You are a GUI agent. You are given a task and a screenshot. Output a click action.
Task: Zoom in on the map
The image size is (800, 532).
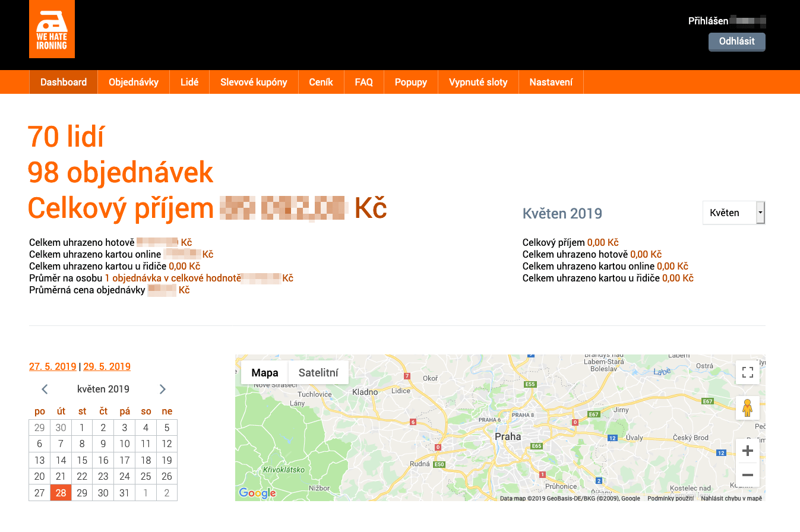pyautogui.click(x=748, y=451)
